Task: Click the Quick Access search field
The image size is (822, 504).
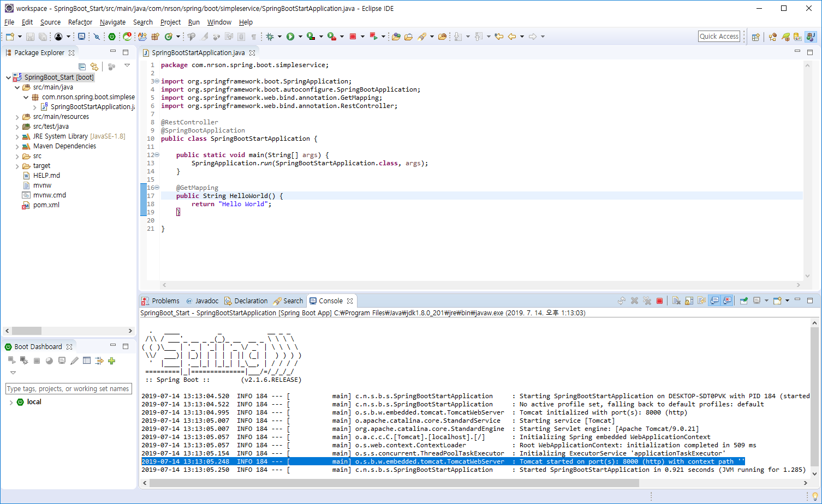Action: pyautogui.click(x=719, y=36)
